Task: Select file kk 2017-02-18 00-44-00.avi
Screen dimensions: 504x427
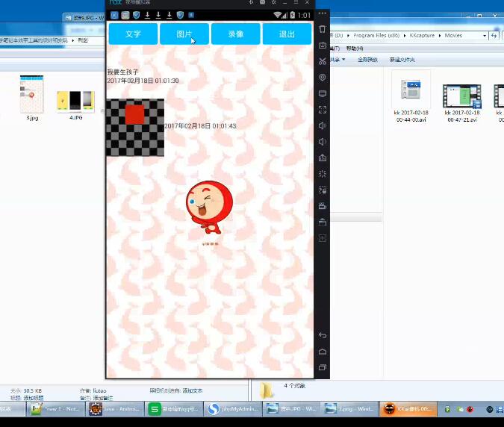Action: (411, 97)
